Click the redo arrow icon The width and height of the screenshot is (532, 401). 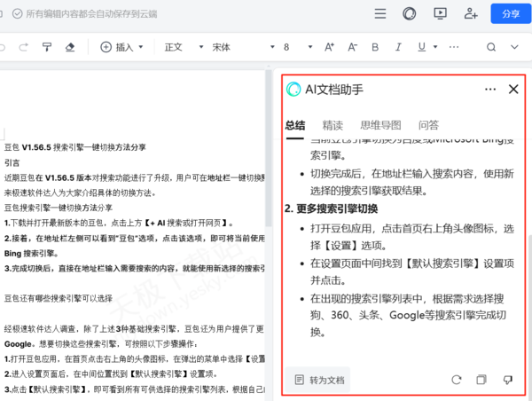click(23, 47)
